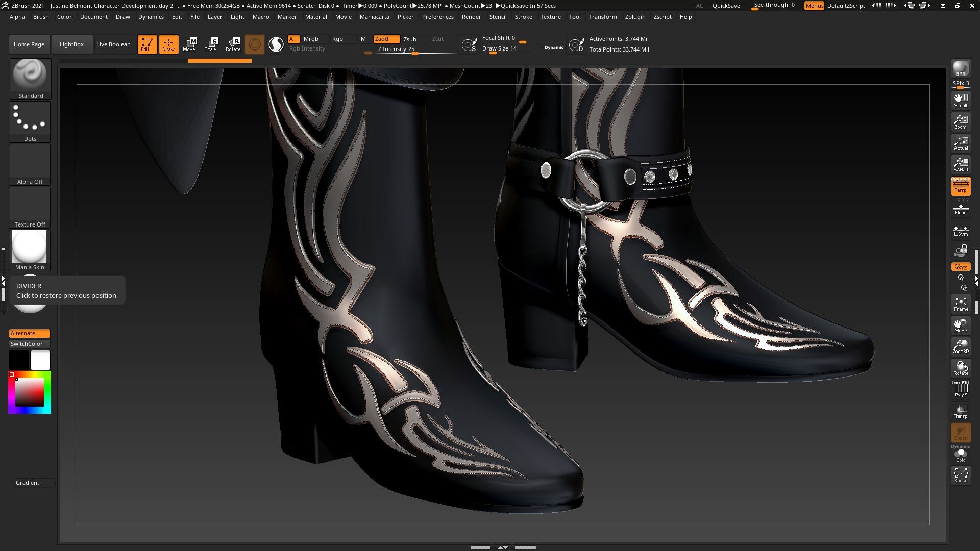Choose the Rotate tool in top shelf
The image size is (980, 551).
(x=233, y=44)
